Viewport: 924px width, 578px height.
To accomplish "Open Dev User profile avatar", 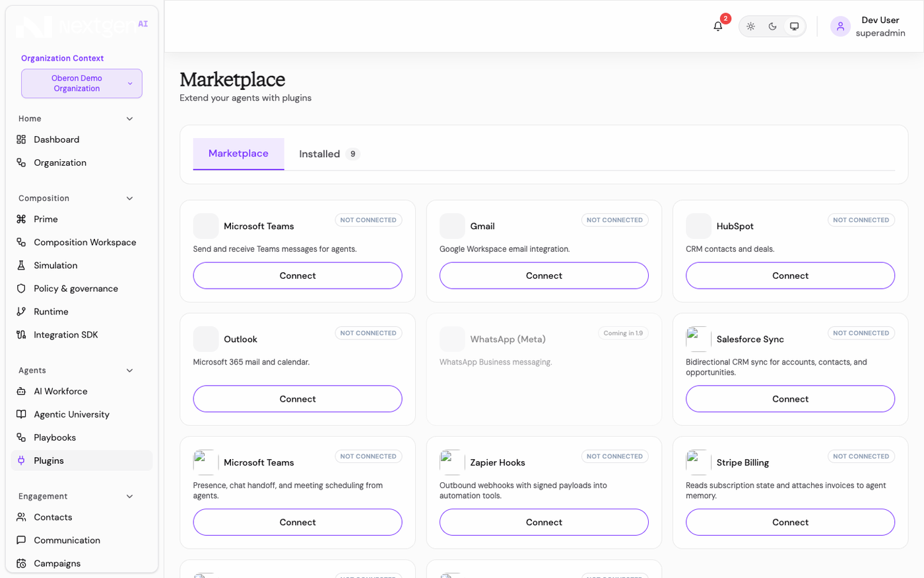I will click(840, 26).
